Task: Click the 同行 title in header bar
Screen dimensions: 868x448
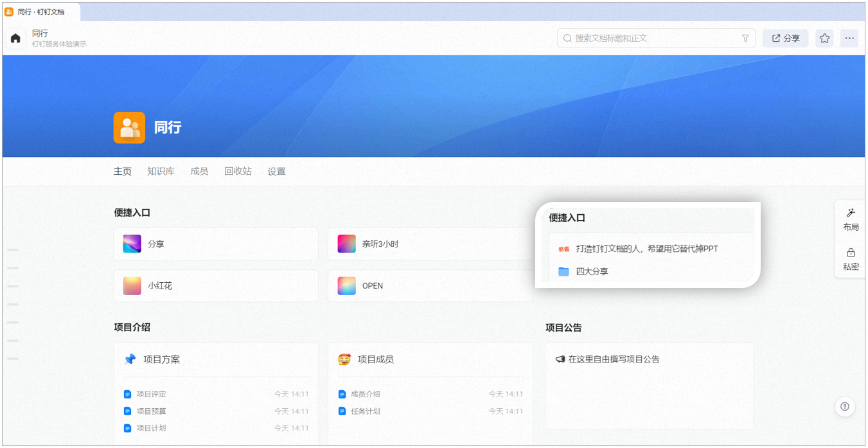Action: click(40, 33)
